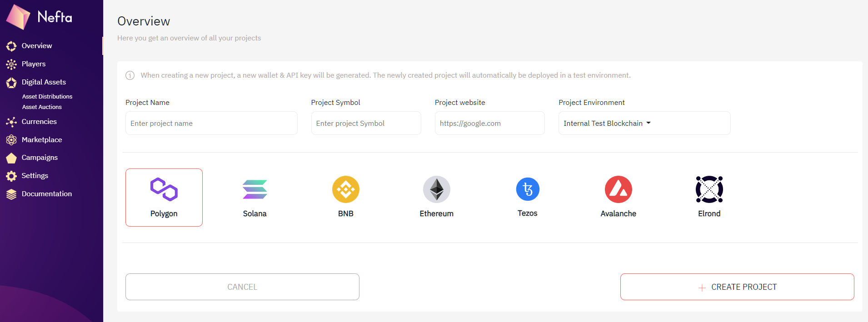Open the Documentation menu item

(x=47, y=194)
